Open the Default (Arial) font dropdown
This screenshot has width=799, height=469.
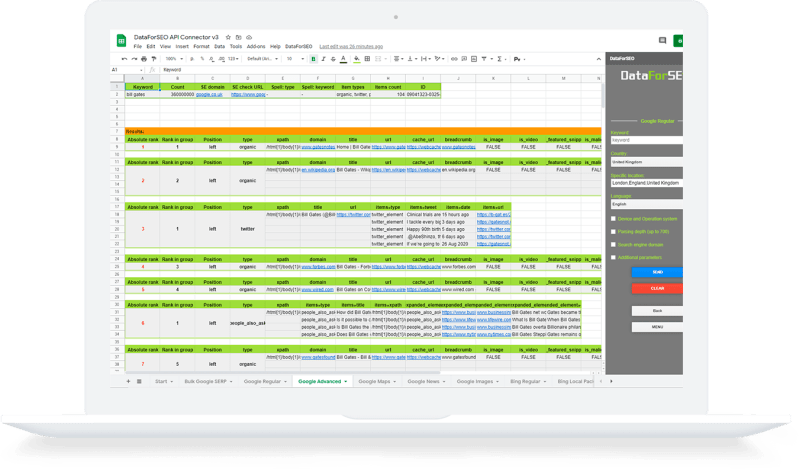tap(262, 59)
